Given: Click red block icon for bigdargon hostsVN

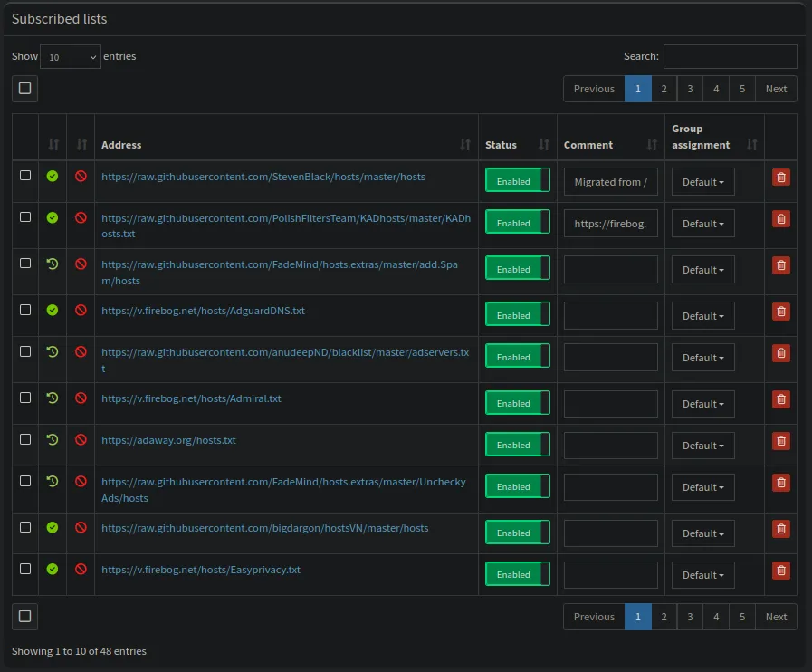Looking at the screenshot, I should point(81,527).
